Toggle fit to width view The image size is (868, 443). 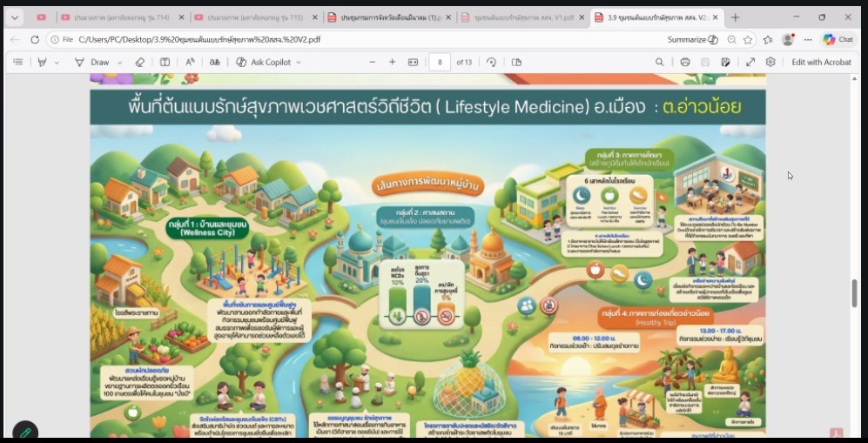[413, 62]
